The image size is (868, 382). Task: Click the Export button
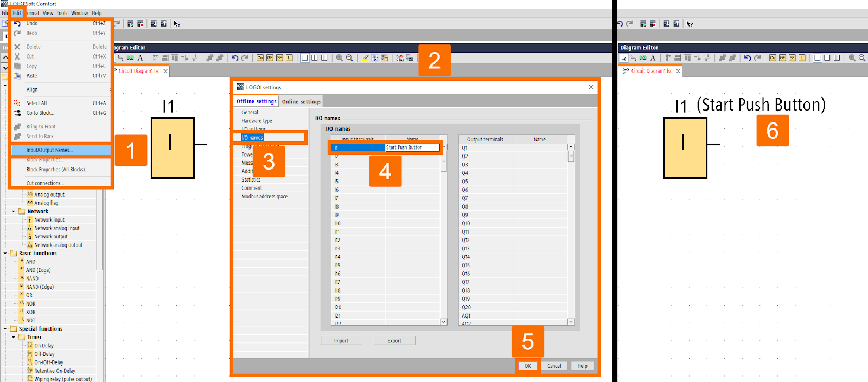pos(394,341)
